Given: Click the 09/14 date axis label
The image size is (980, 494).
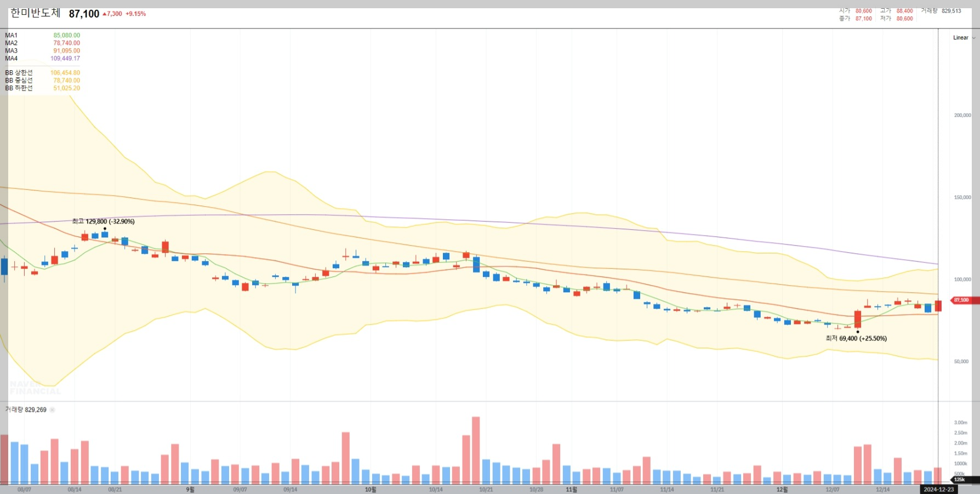Looking at the screenshot, I should click(x=290, y=490).
